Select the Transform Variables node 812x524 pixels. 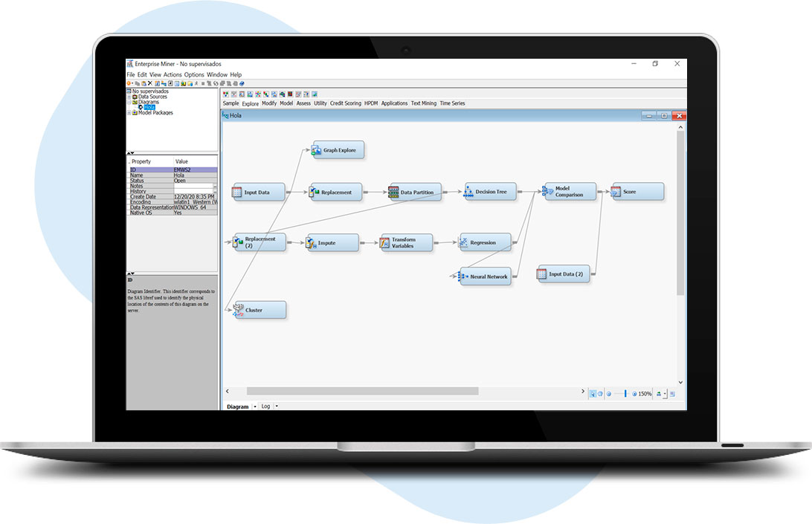(x=407, y=243)
